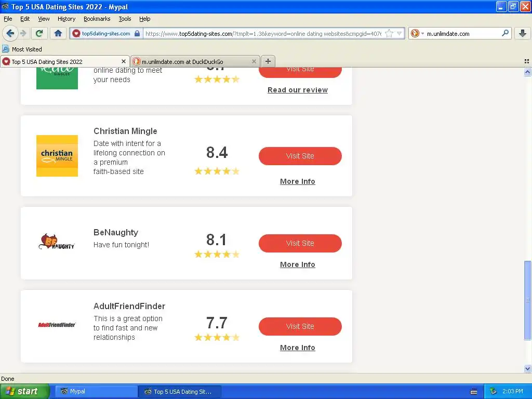Open More Info under Christian Mingle
Viewport: 532px width, 399px height.
298,181
